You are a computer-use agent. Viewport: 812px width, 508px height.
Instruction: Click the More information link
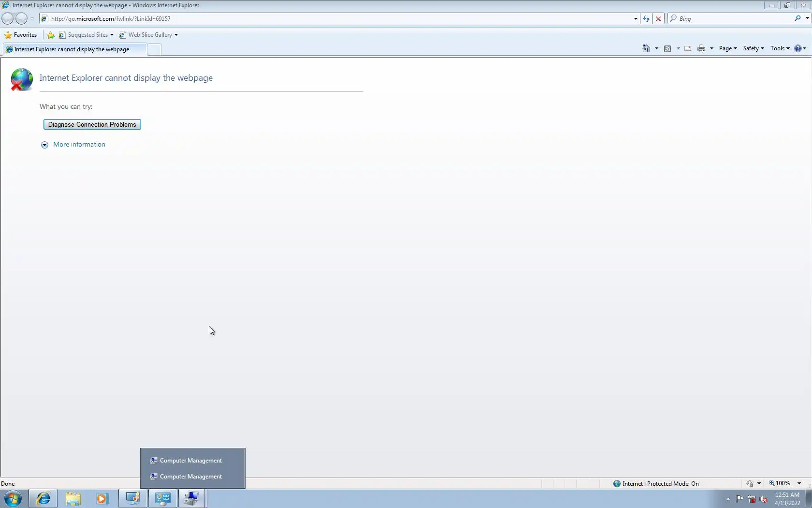(79, 144)
